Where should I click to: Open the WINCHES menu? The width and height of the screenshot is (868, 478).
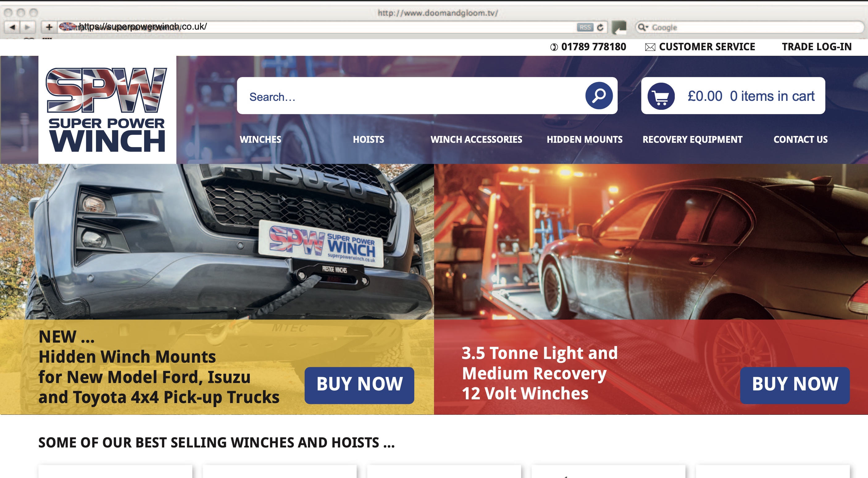[x=261, y=139]
